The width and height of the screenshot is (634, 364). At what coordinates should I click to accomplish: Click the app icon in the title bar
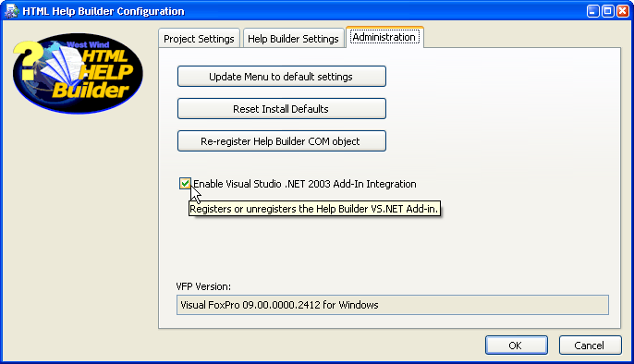(11, 11)
